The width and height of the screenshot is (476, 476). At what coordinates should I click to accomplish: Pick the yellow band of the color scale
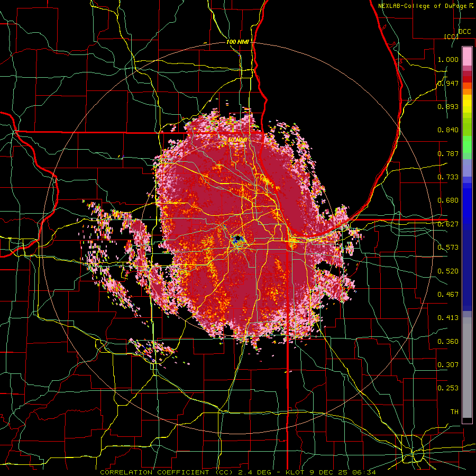pos(467,104)
